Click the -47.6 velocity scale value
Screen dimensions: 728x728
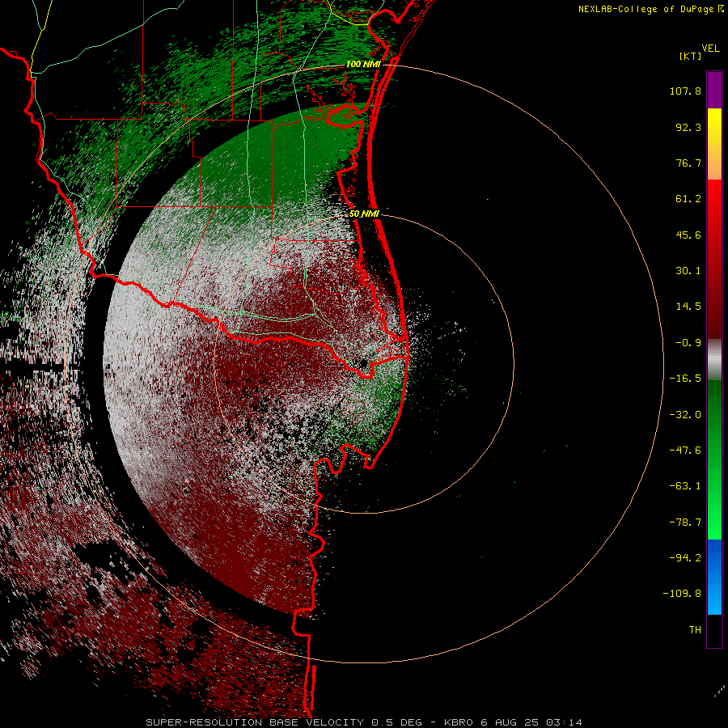click(685, 451)
